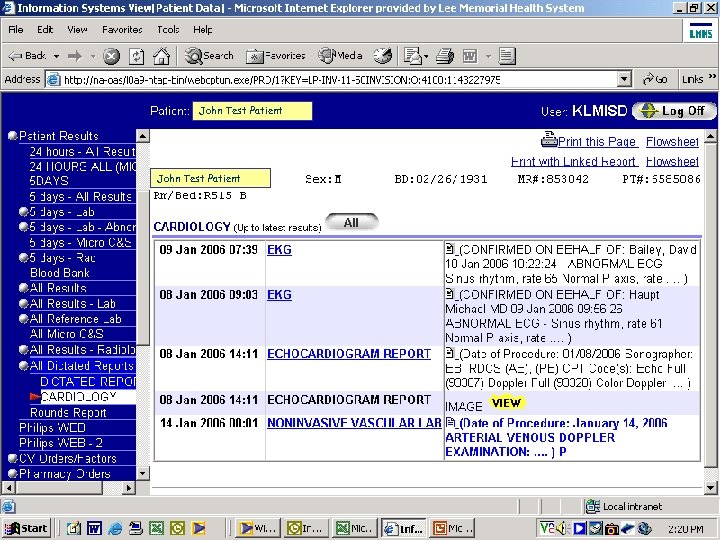This screenshot has height=540, width=720.
Task: Open the Media pane from toolbar
Action: (340, 56)
